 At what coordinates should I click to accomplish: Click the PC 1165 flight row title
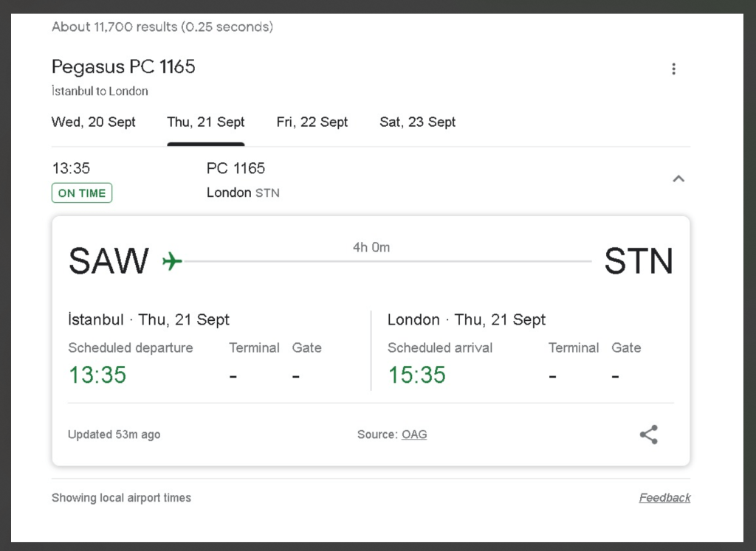[x=236, y=168]
